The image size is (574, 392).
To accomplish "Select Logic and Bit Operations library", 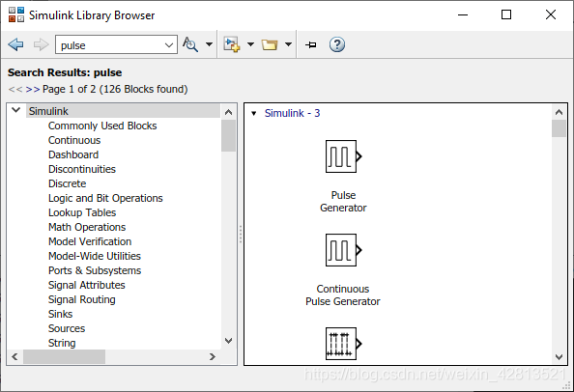I will click(105, 198).
